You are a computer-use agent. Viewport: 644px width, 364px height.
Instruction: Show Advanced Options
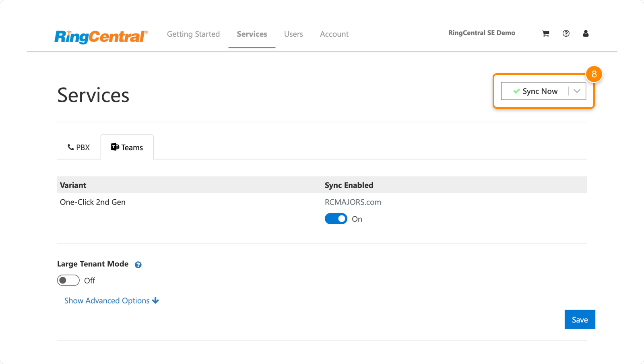click(x=111, y=301)
